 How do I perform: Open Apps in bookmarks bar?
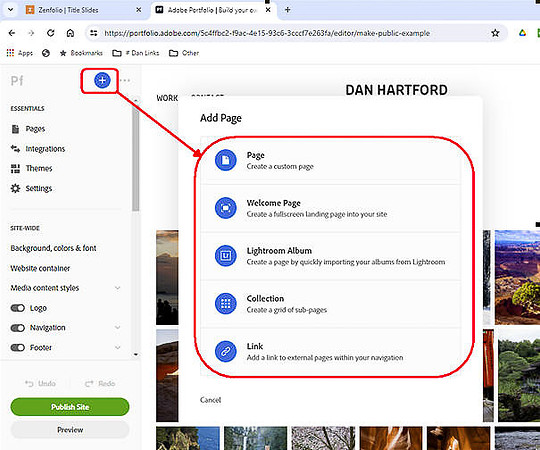coord(20,53)
